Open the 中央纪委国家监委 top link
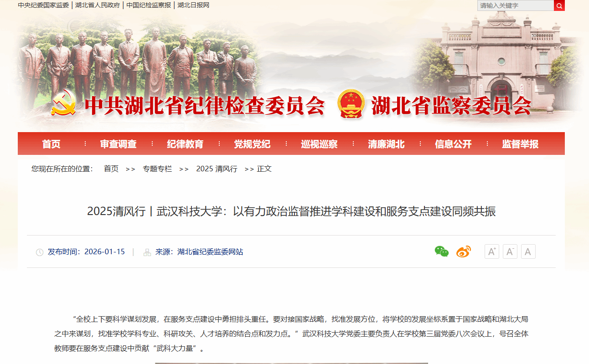 pyautogui.click(x=43, y=5)
